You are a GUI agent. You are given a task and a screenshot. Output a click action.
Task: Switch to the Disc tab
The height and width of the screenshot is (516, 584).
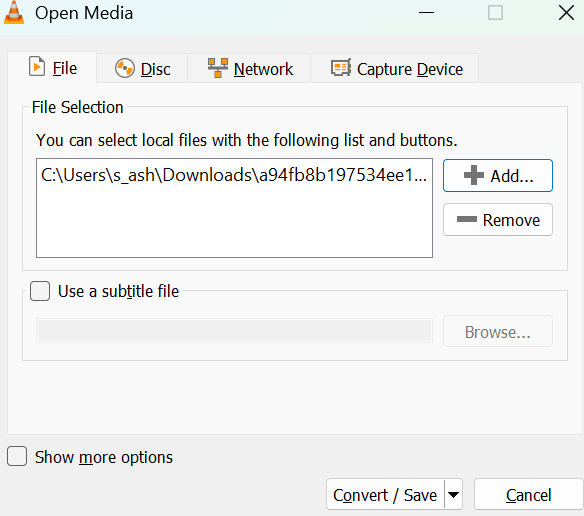click(x=142, y=69)
